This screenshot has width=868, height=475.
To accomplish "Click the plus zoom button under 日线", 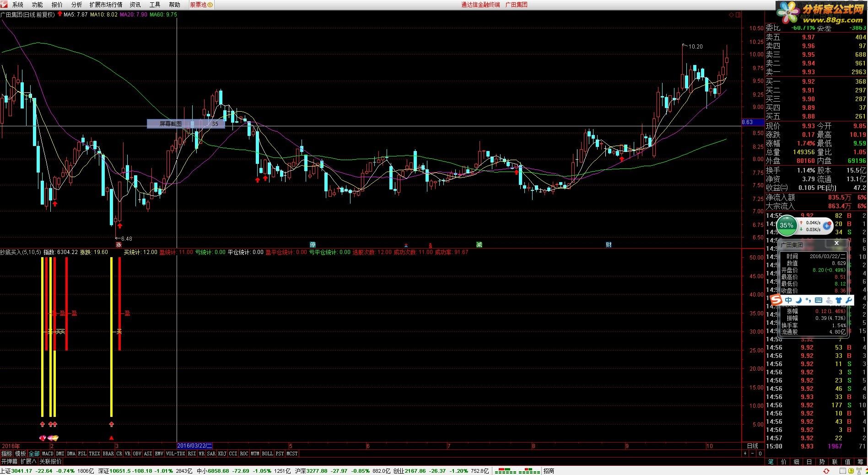I will pos(745,453).
